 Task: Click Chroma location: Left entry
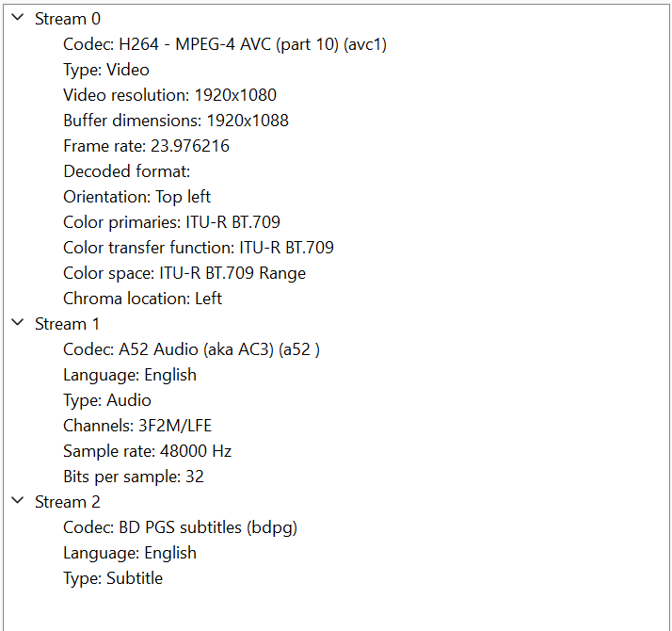point(143,299)
